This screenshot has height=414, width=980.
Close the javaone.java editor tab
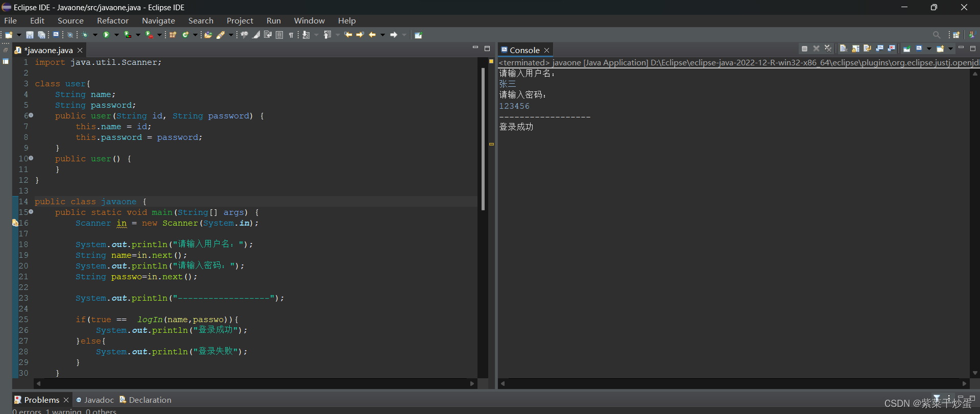pyautogui.click(x=80, y=50)
